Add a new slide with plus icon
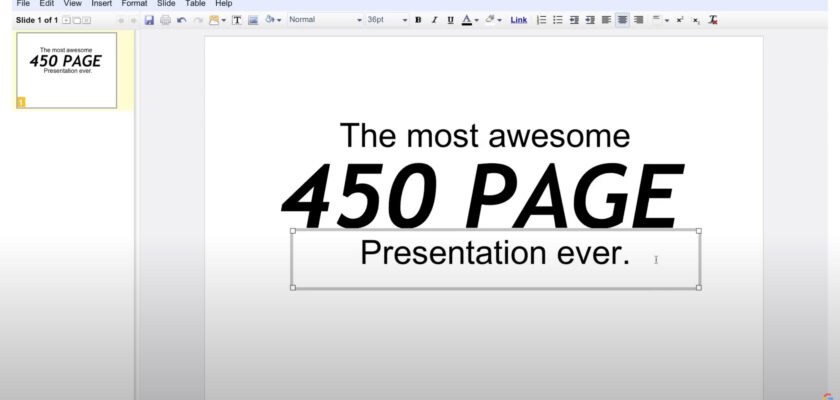840x400 pixels. tap(66, 20)
